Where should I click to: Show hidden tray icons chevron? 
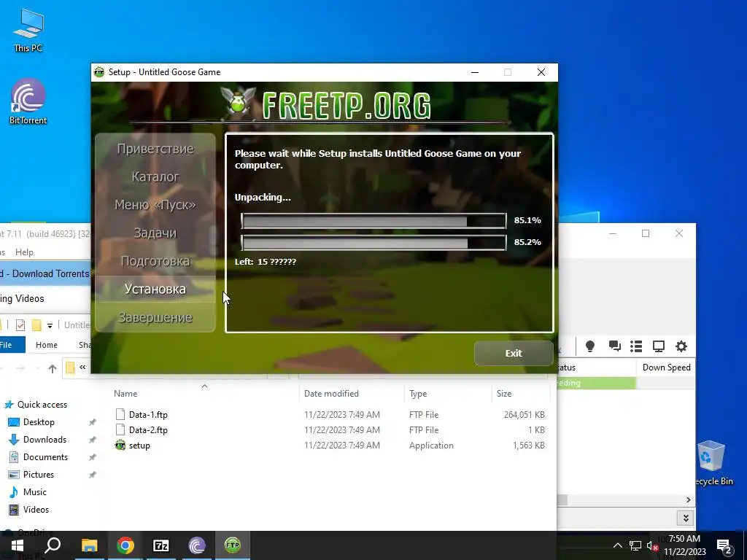[617, 545]
